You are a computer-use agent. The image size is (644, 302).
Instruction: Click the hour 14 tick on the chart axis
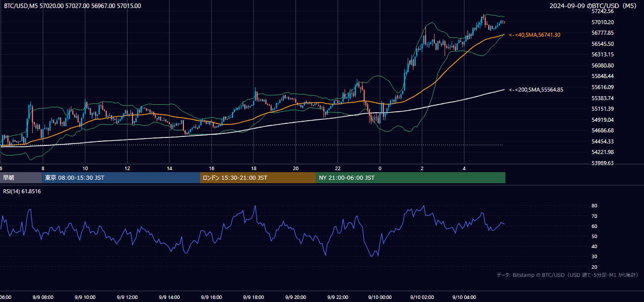[x=169, y=168]
